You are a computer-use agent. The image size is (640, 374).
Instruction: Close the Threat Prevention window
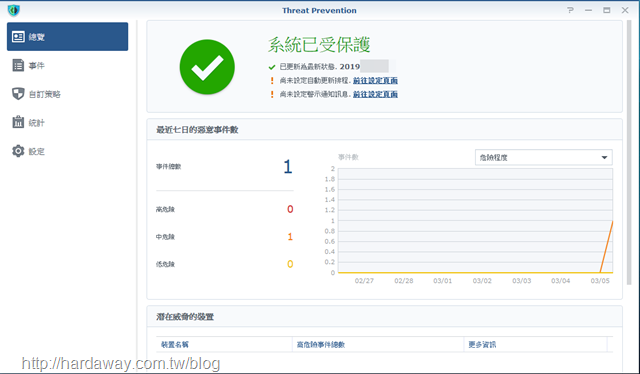625,10
